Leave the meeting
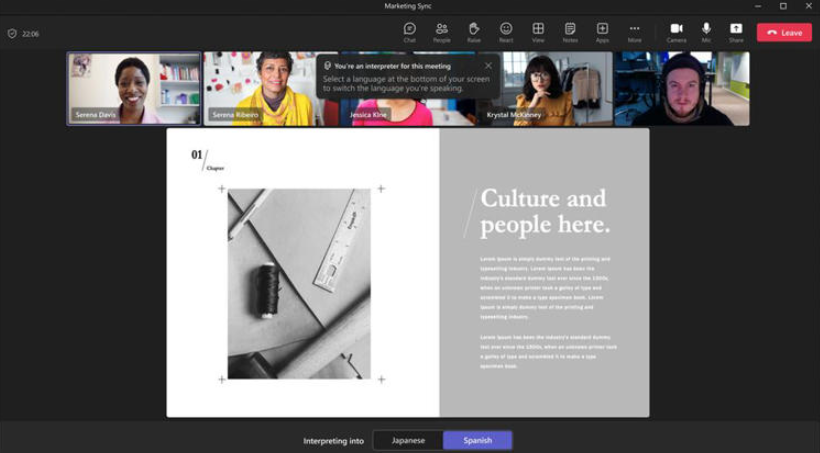820x453 pixels. (784, 32)
